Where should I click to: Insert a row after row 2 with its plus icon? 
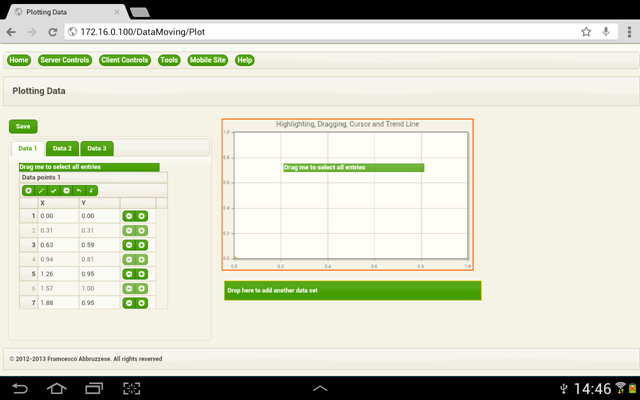(141, 231)
